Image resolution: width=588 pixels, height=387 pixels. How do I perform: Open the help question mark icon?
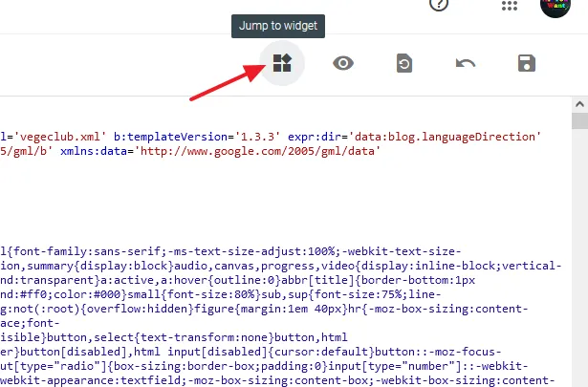tap(439, 5)
